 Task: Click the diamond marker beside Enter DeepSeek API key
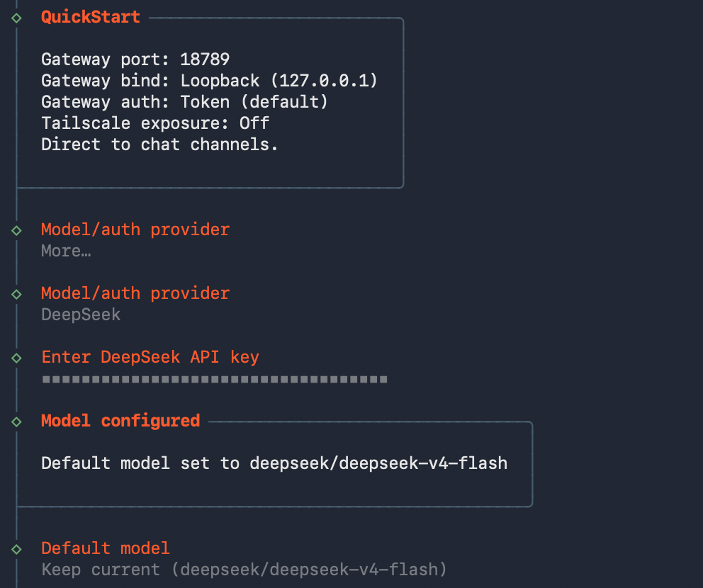16,358
